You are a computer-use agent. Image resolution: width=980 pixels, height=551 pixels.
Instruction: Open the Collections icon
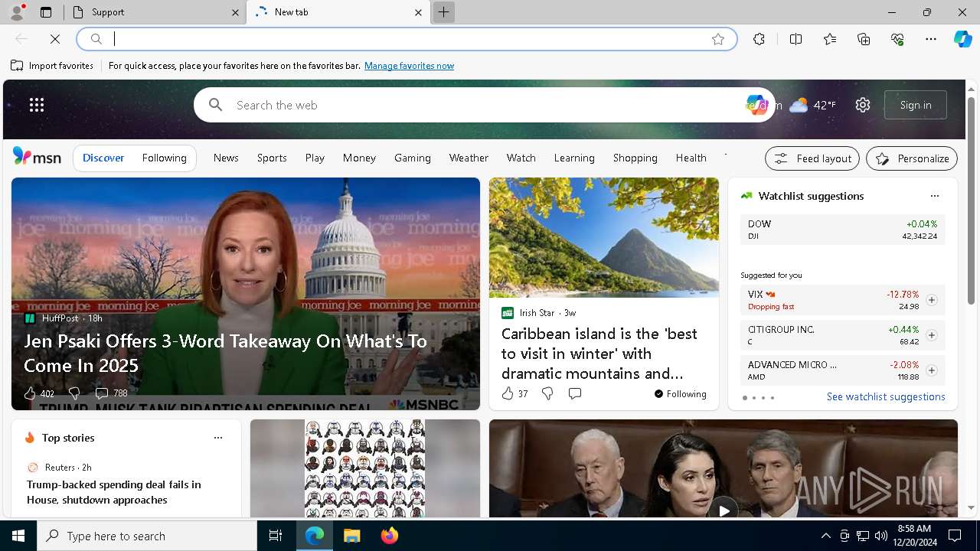point(864,39)
